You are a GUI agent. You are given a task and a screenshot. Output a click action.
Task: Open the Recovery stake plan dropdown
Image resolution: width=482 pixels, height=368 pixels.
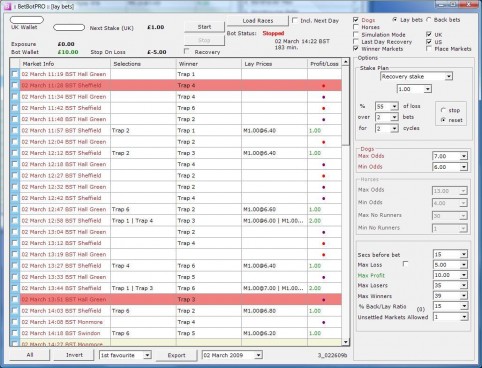click(449, 77)
